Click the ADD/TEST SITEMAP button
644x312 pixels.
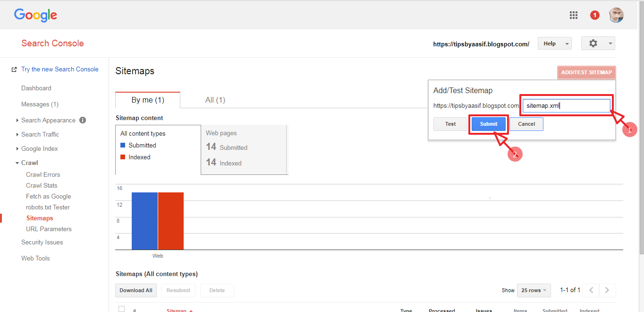[586, 72]
